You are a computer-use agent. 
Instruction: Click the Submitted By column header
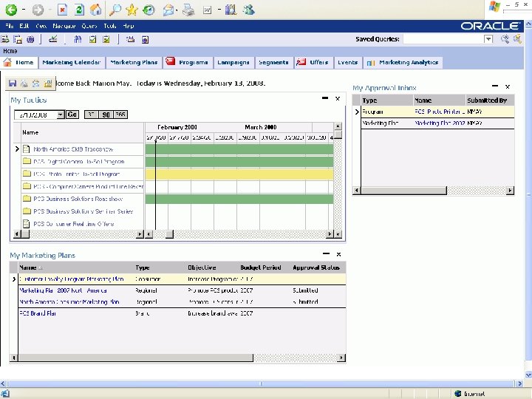[x=487, y=100]
